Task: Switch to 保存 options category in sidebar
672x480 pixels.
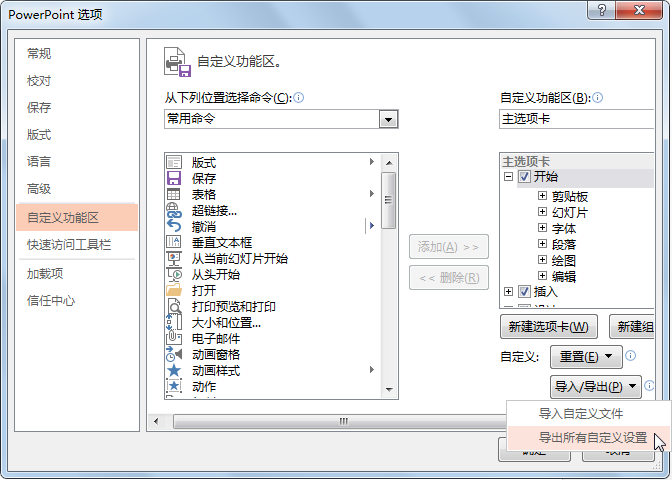Action: pos(77,108)
